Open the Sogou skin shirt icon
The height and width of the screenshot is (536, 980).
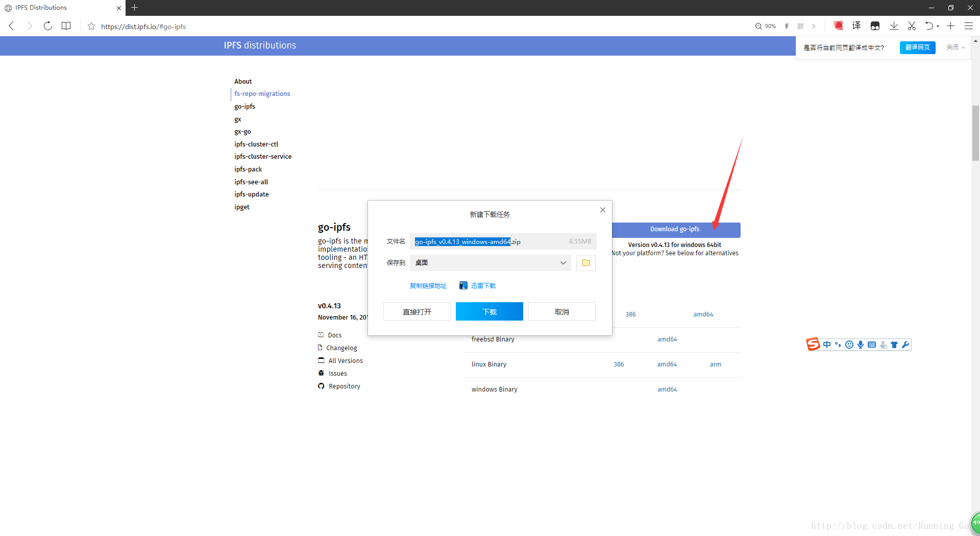click(x=894, y=345)
